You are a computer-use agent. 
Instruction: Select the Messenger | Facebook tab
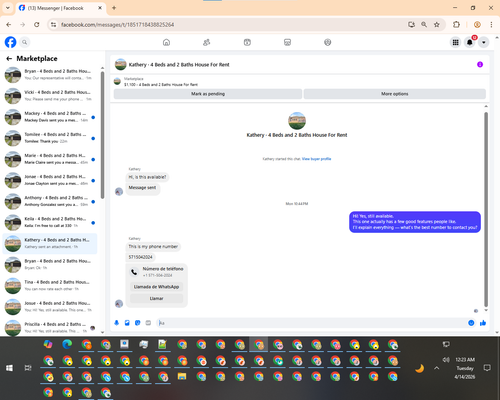pos(61,8)
